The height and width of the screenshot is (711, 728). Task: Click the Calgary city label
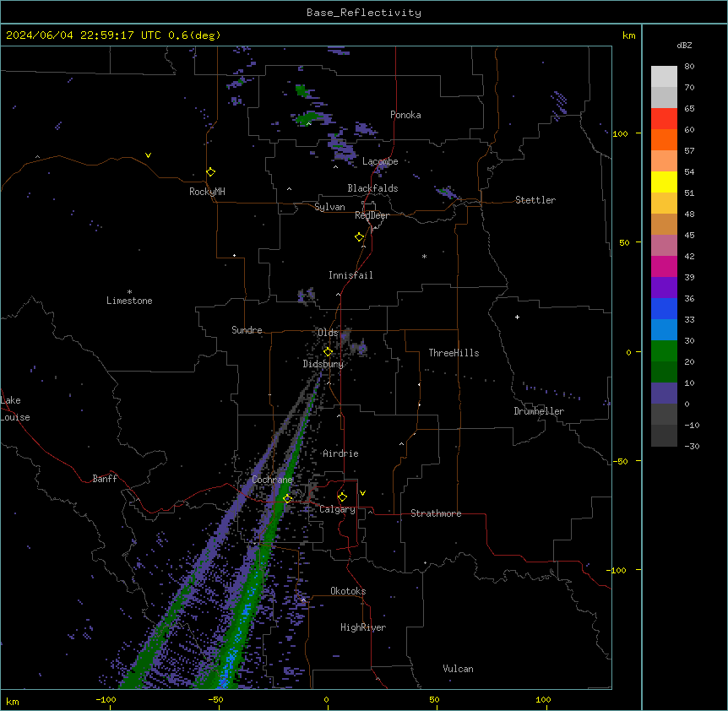point(337,509)
